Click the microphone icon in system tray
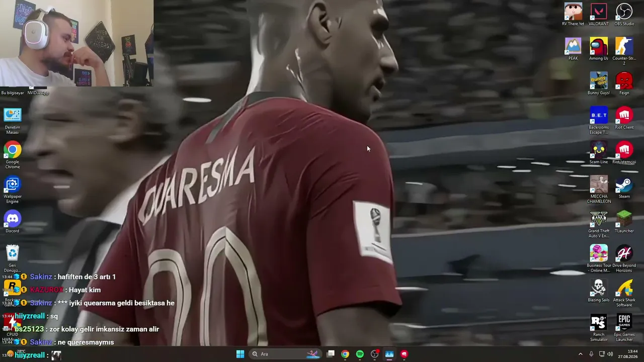Image resolution: width=644 pixels, height=362 pixels. [x=591, y=354]
